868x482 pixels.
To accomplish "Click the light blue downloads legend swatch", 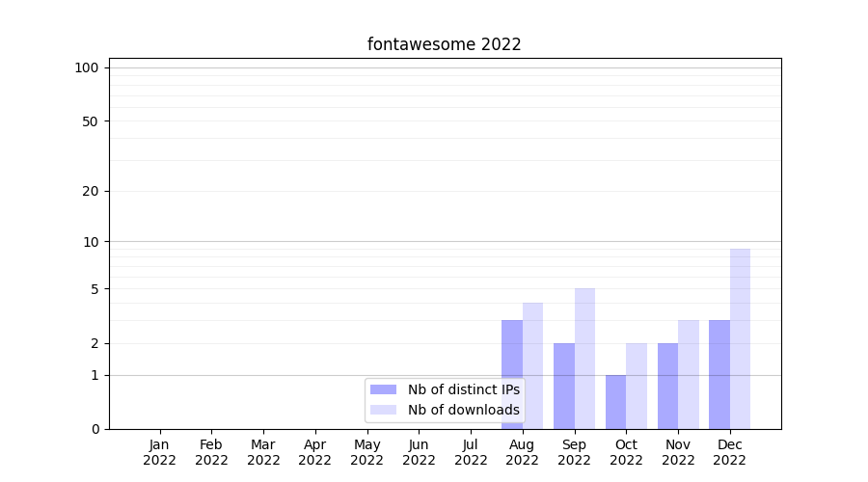I will pyautogui.click(x=383, y=410).
